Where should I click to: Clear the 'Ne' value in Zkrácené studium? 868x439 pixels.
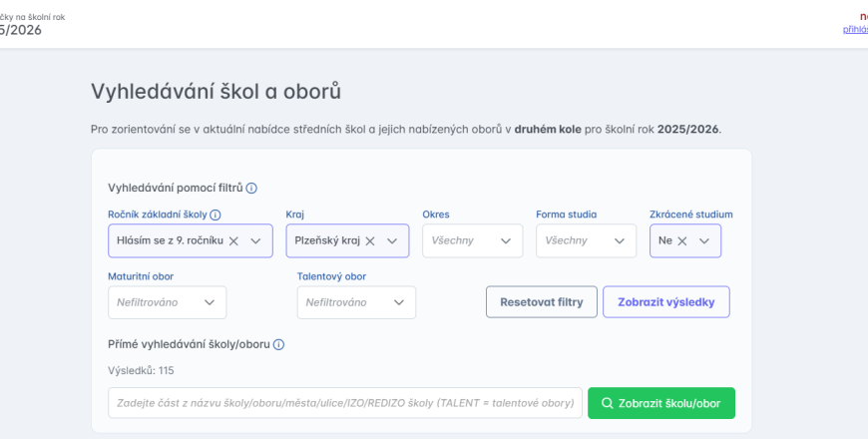pos(682,240)
